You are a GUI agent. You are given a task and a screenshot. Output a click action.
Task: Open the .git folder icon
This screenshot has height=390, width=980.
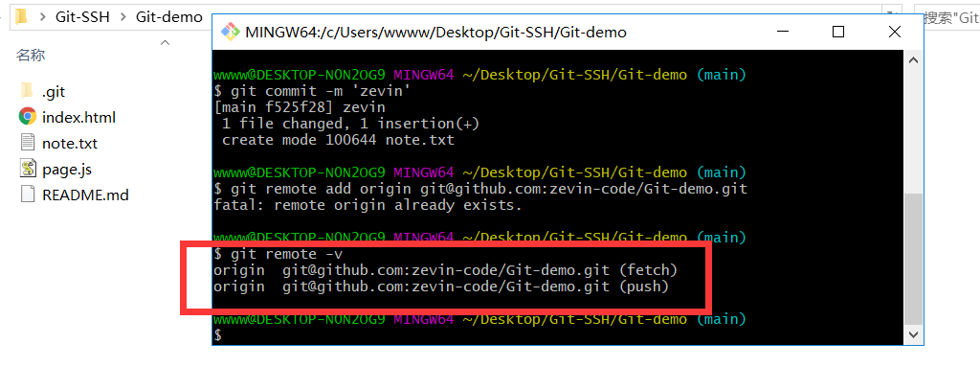point(27,91)
